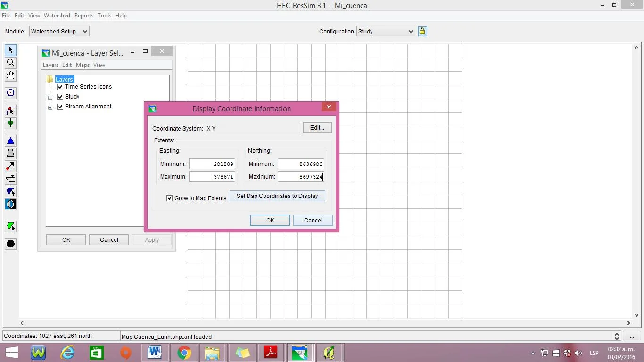Confirm coordinate dialog with OK
The image size is (644, 362).
coord(270,221)
